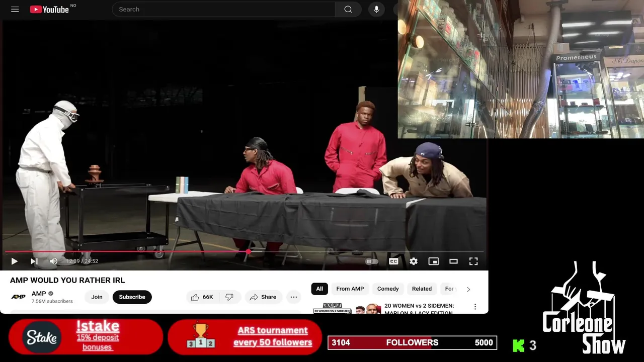Go to YouTube home via the logo

pyautogui.click(x=49, y=10)
